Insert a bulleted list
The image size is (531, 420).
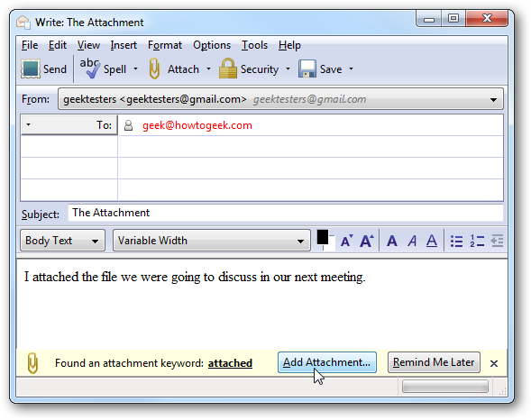[456, 241]
